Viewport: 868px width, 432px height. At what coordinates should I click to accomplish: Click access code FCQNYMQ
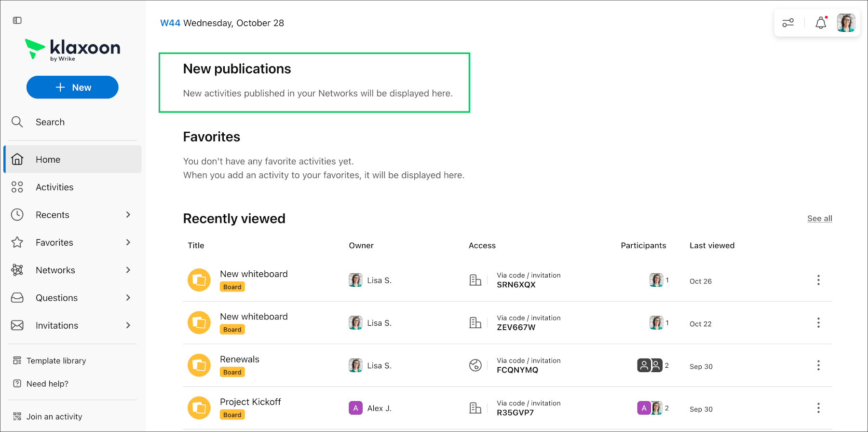click(x=517, y=370)
